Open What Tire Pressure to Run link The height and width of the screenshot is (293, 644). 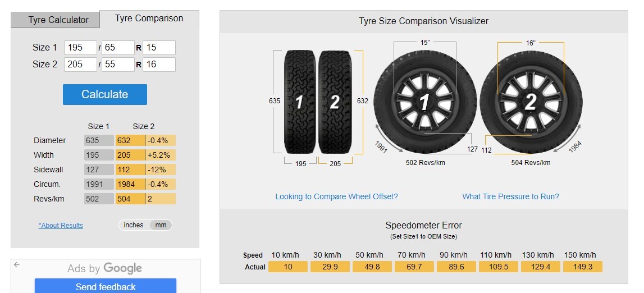click(x=510, y=196)
